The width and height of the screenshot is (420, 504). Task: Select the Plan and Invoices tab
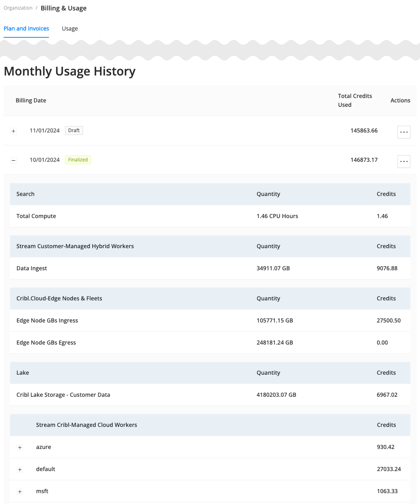point(26,29)
